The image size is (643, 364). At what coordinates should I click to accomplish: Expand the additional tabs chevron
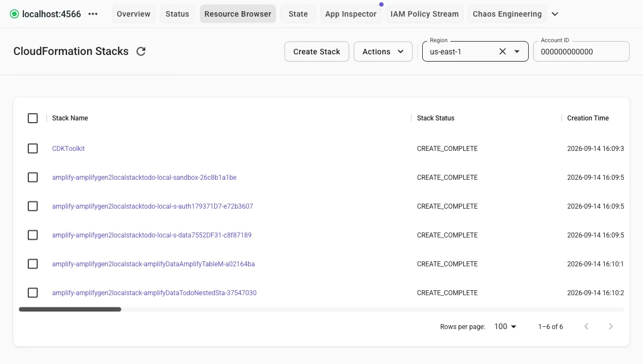click(x=555, y=14)
